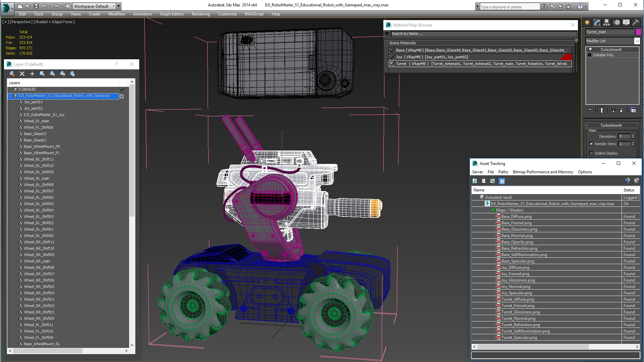Screen dimensions: 644x362
Task: Collapse the DJI_RoboMaster layer tree node
Action: (x=10, y=96)
